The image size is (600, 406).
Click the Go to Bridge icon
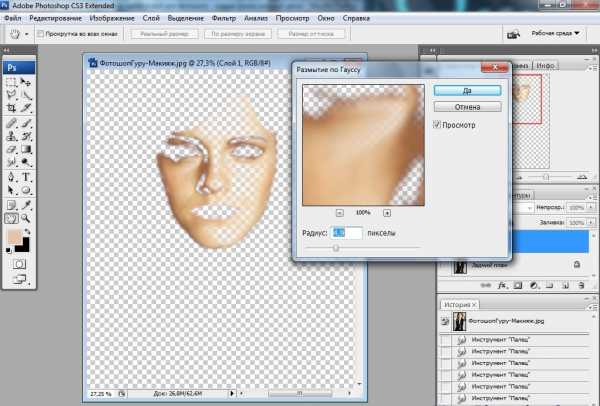(x=513, y=34)
